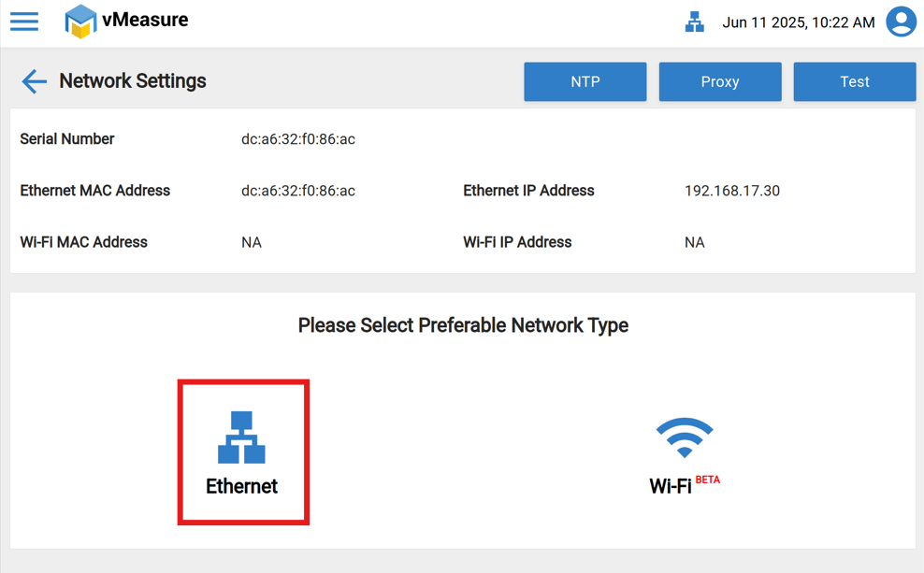
Task: Choose the Wi-Fi text label
Action: (670, 486)
